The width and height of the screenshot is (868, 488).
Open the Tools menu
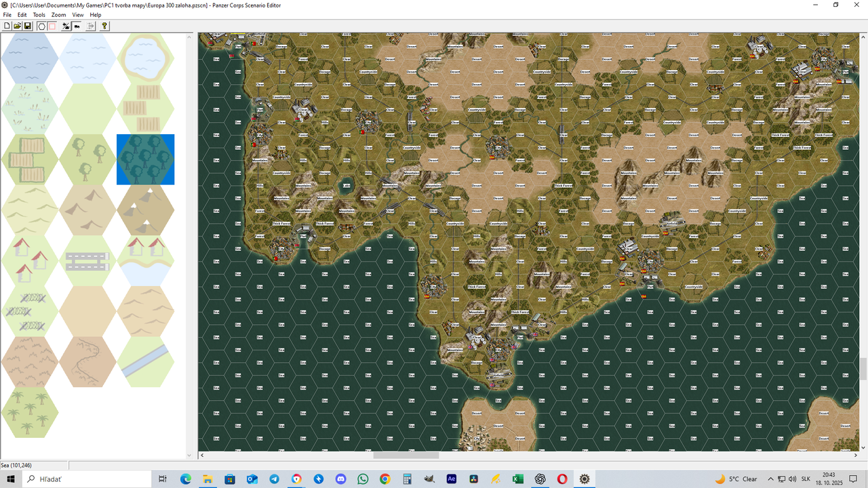(x=39, y=15)
